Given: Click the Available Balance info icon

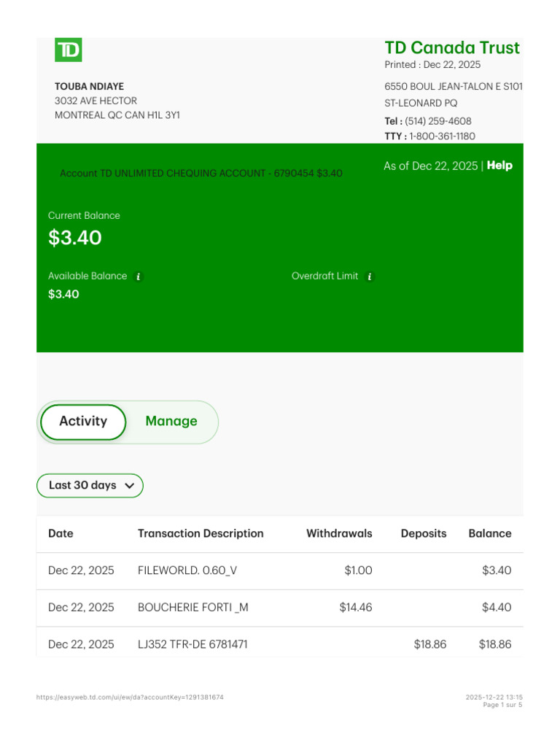Looking at the screenshot, I should [139, 276].
